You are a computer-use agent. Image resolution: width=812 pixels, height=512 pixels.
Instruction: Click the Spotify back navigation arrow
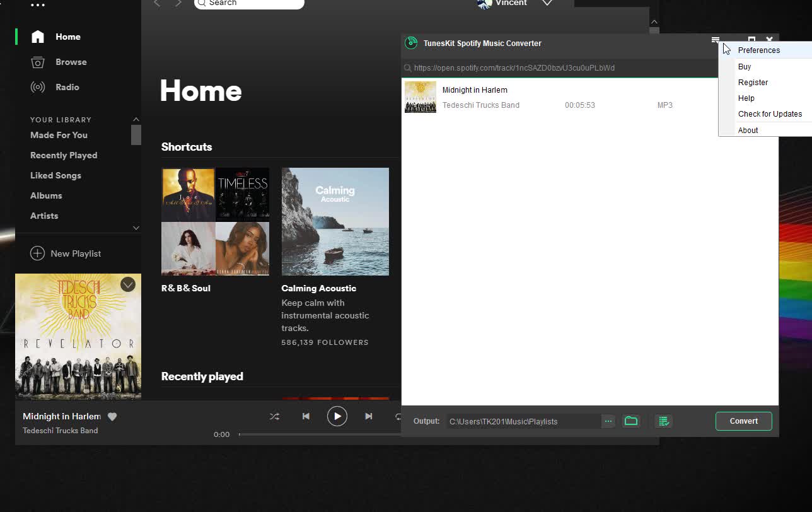point(158,3)
